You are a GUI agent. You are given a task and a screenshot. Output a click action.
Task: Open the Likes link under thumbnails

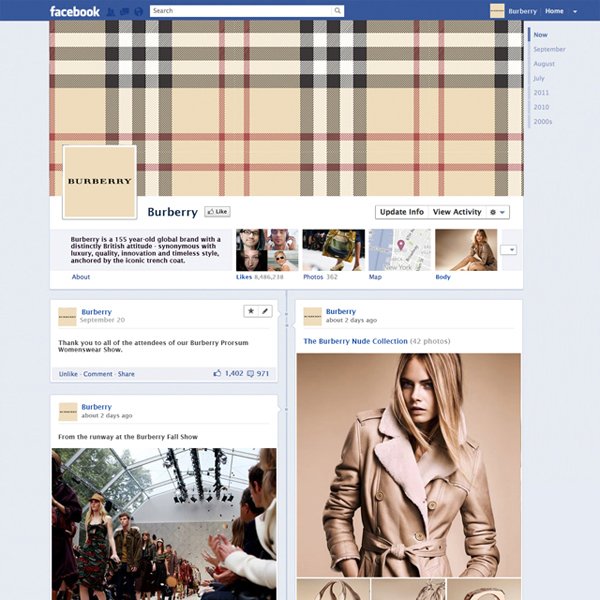pyautogui.click(x=244, y=277)
